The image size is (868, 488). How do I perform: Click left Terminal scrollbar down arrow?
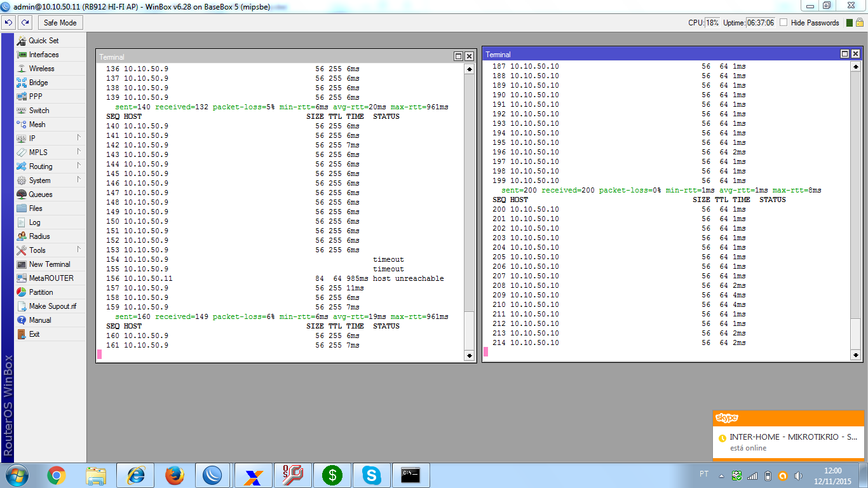tap(470, 356)
